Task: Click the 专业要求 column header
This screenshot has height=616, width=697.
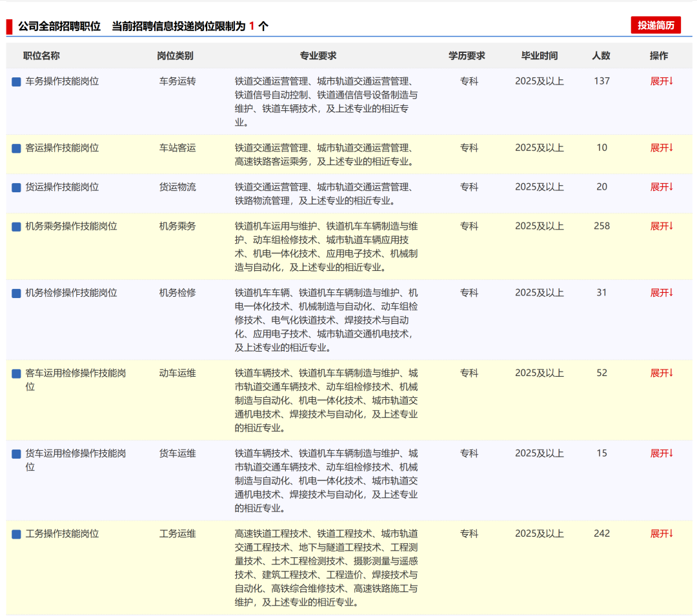Action: tap(318, 56)
